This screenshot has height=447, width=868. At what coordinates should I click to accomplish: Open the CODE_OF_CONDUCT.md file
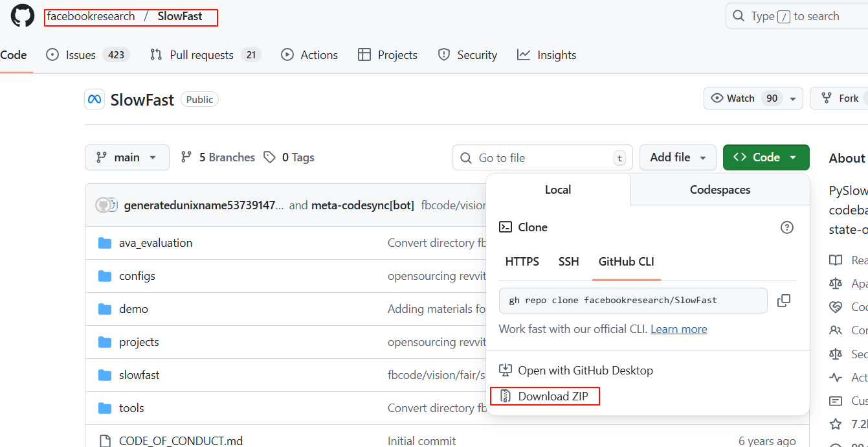click(181, 441)
